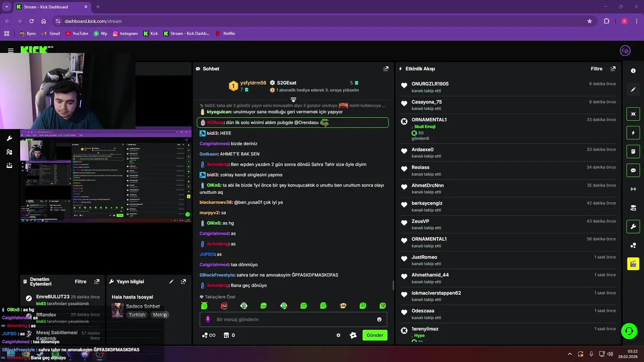Click the chat scrollbar
Screen dimensions: 644x362
point(393,286)
